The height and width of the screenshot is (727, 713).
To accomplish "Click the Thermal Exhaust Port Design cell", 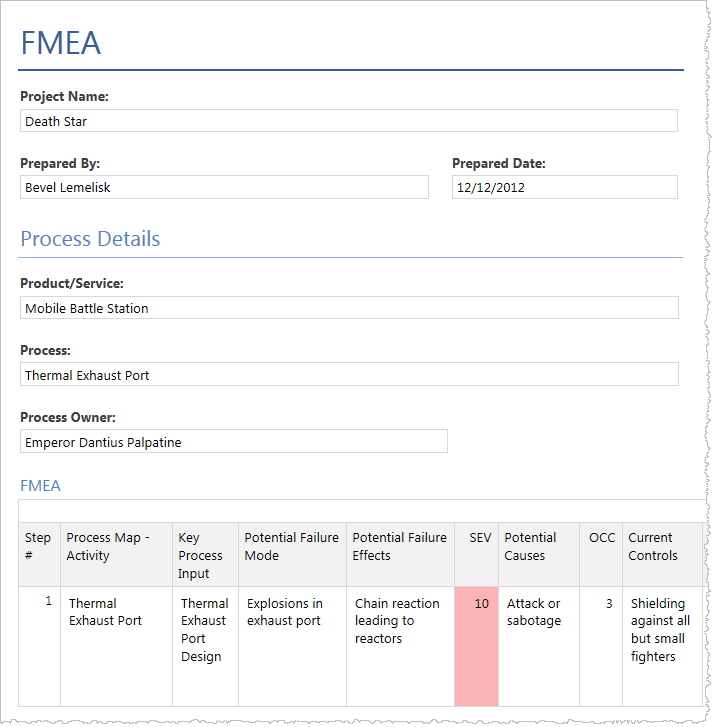I will click(205, 645).
